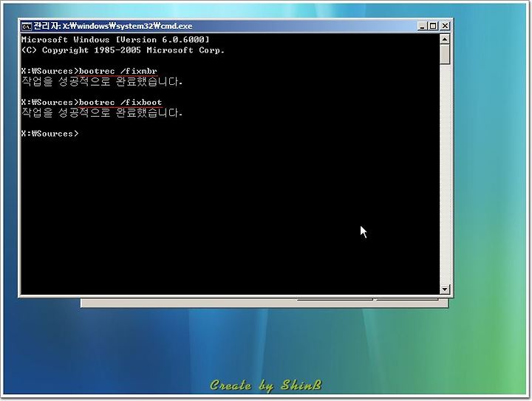Click the Copyright 1985-2005 Microsoft Corp. line
This screenshot has width=532, height=401.
(x=123, y=50)
